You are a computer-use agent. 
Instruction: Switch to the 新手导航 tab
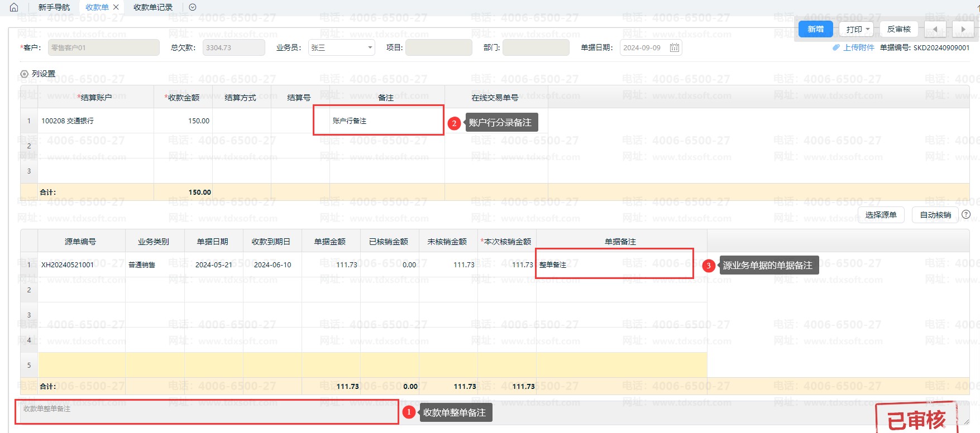[54, 7]
